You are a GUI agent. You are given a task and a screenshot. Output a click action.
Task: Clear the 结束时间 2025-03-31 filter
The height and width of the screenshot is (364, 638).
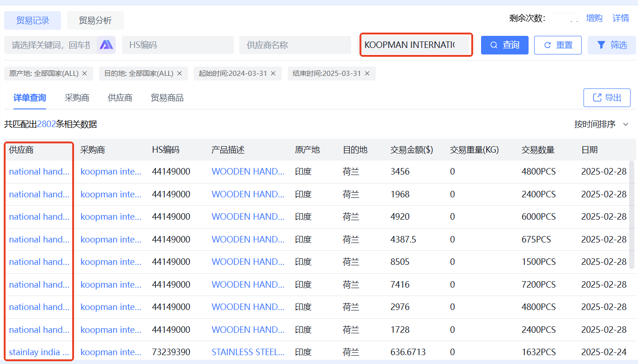coord(367,74)
